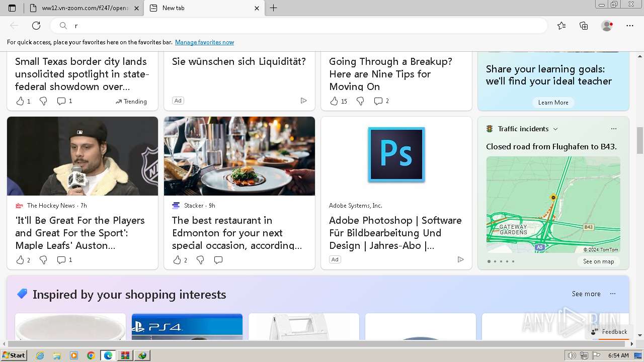Add a new tab with the plus button

[x=274, y=8]
